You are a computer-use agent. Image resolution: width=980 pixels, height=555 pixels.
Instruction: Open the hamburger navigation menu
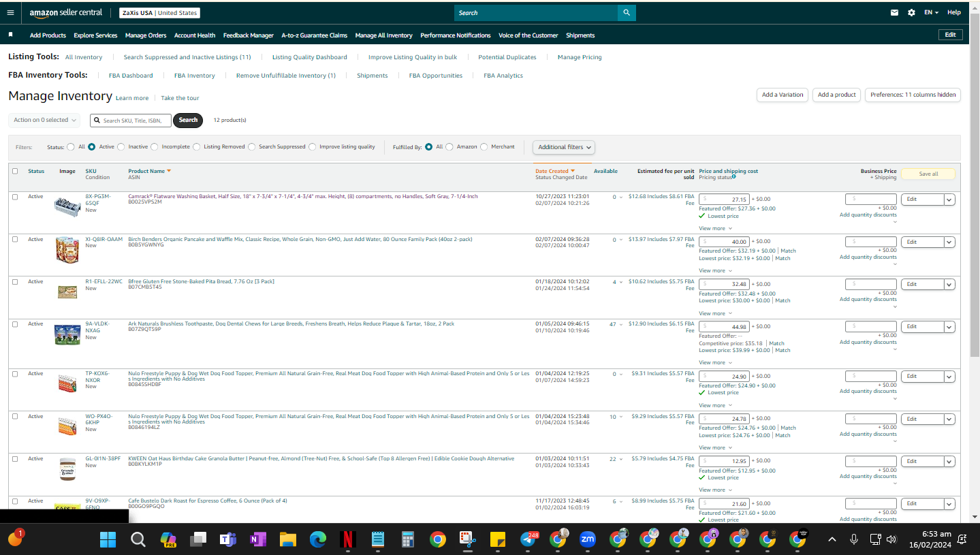point(10,12)
